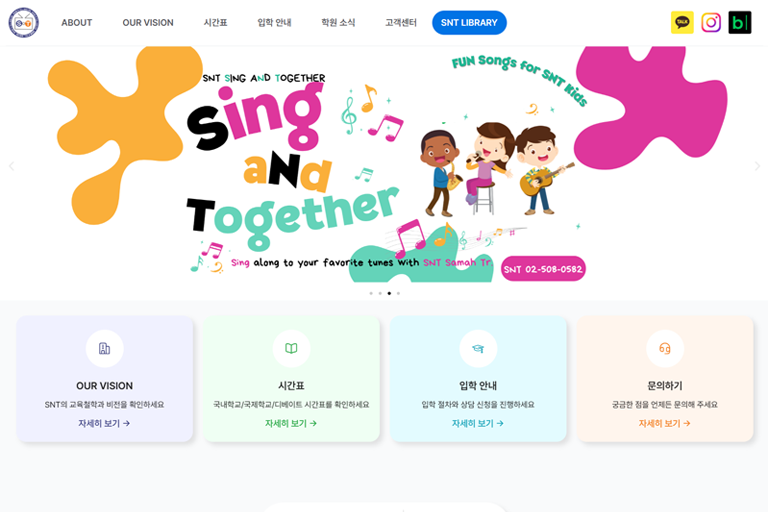The image size is (768, 512).
Task: Open the KakaoTalk channel icon
Action: [682, 23]
